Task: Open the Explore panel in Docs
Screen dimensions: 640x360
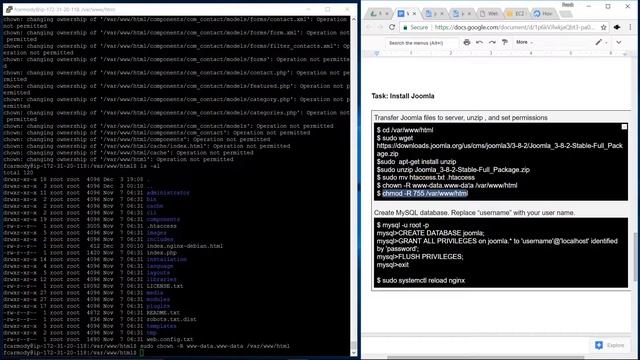Action: coord(610,345)
